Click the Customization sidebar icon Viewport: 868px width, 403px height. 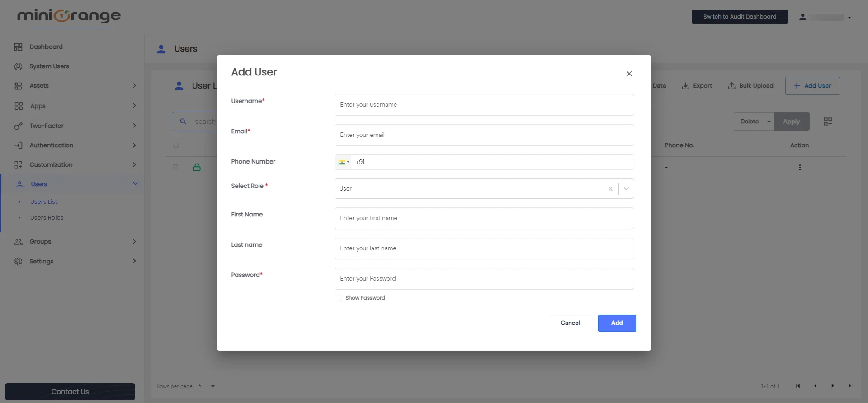tap(18, 165)
